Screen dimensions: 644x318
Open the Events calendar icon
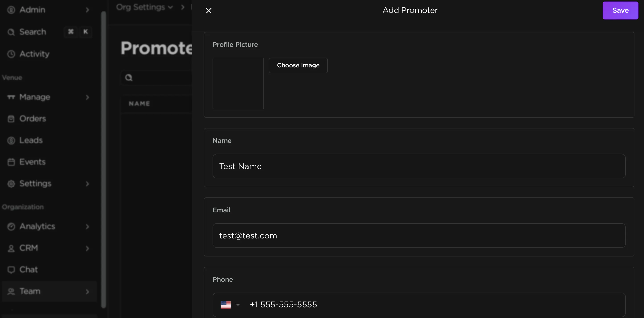11,162
